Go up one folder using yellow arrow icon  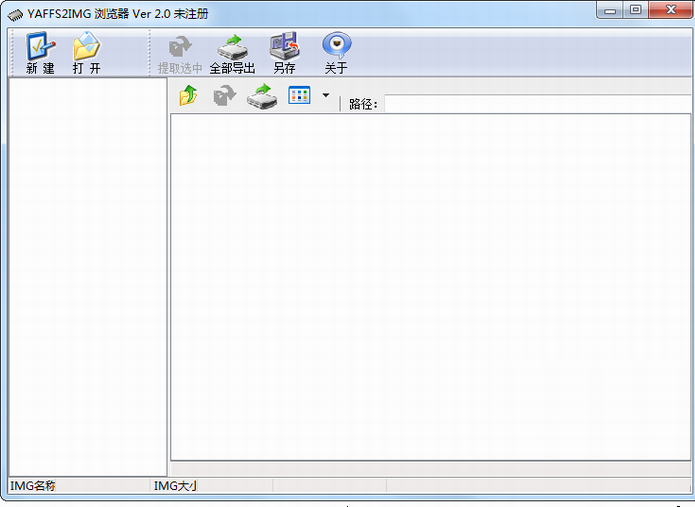coord(188,96)
